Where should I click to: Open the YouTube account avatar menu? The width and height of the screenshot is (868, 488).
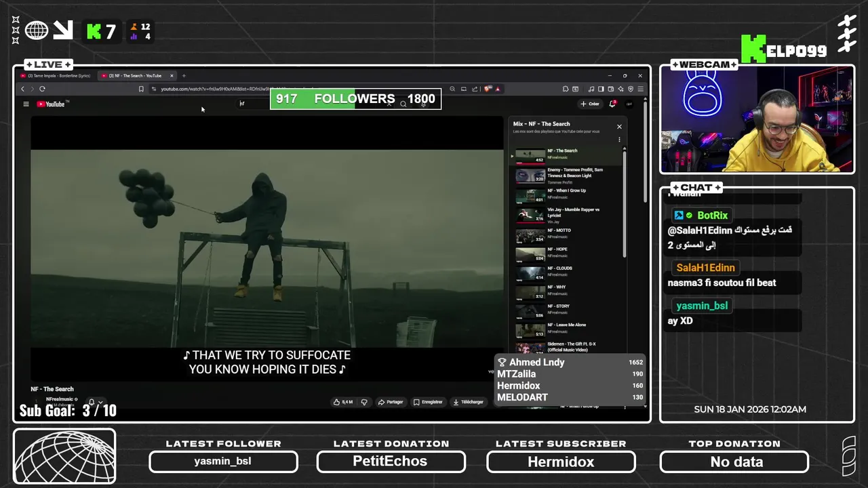pyautogui.click(x=629, y=104)
